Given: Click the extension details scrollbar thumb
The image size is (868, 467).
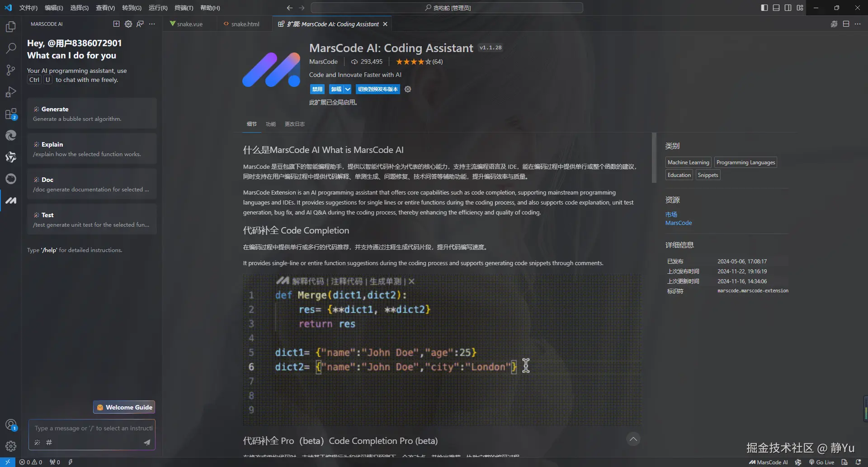Looking at the screenshot, I should [x=654, y=157].
